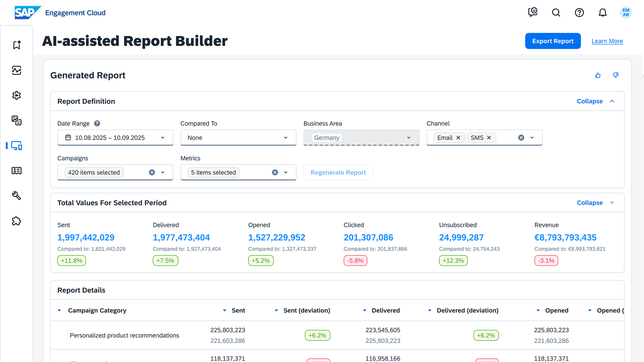Click the +11.8% Sent deviation badge
Screen dimensions: 644x362
tap(72, 260)
